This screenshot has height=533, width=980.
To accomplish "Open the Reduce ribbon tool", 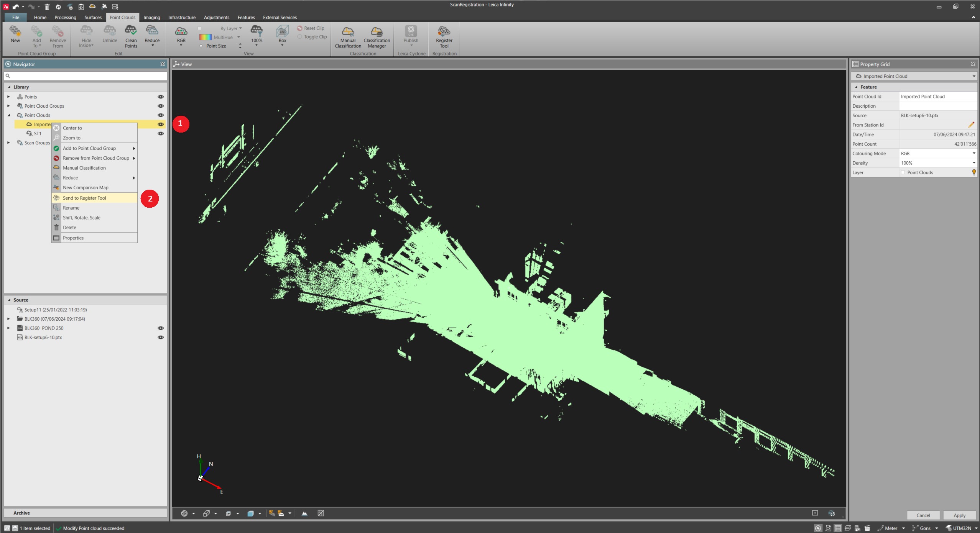I will 152,36.
